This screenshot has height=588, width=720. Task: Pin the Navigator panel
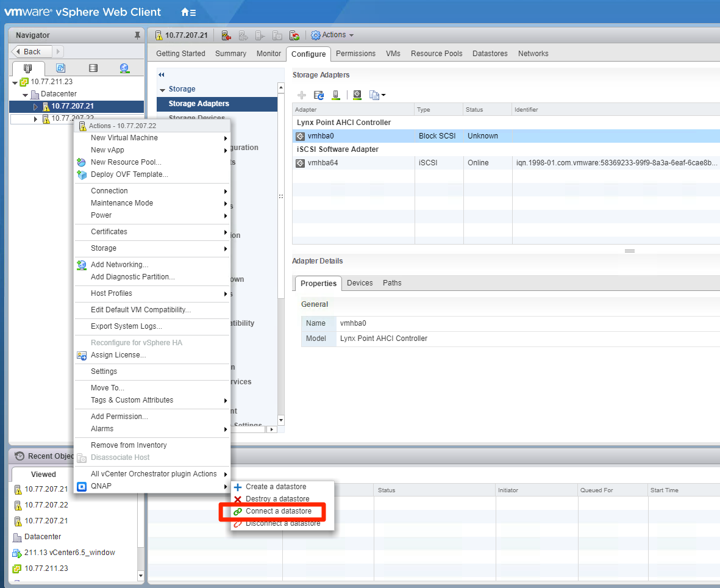coord(138,35)
